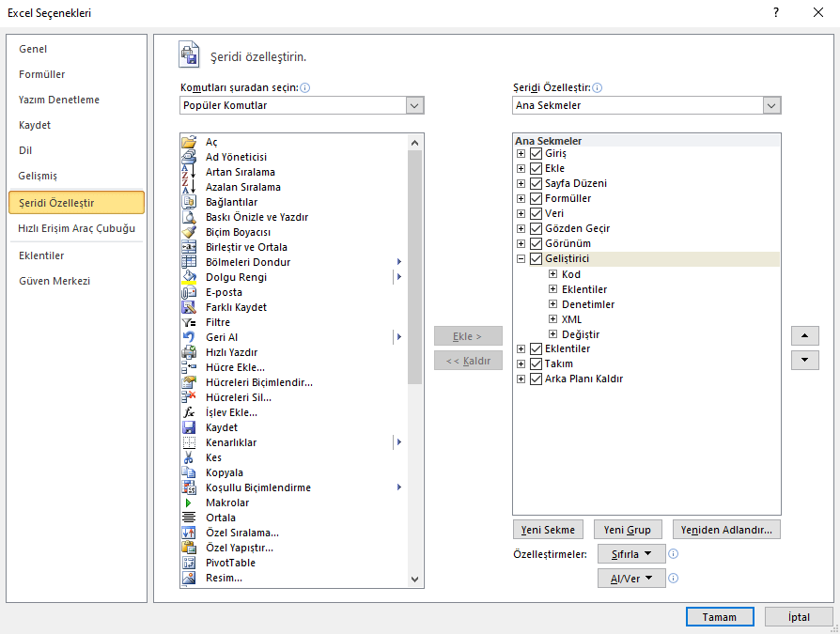Click the Filtre funnel icon

189,322
